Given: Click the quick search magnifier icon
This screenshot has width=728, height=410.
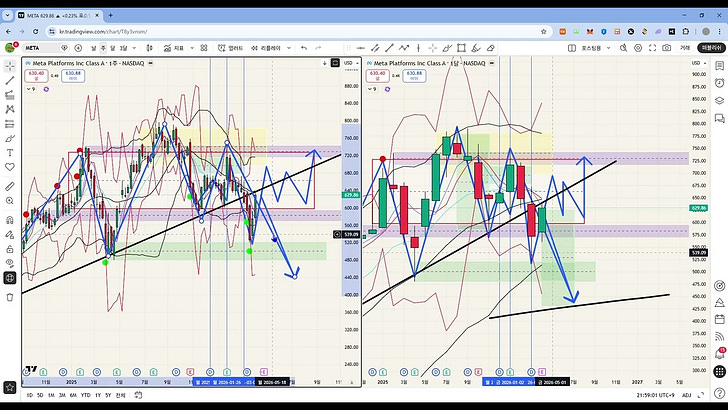Looking at the screenshot, I should click(624, 48).
